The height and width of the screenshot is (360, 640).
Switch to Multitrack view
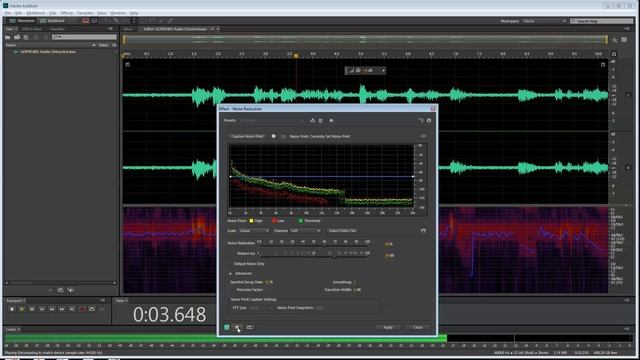pos(52,20)
